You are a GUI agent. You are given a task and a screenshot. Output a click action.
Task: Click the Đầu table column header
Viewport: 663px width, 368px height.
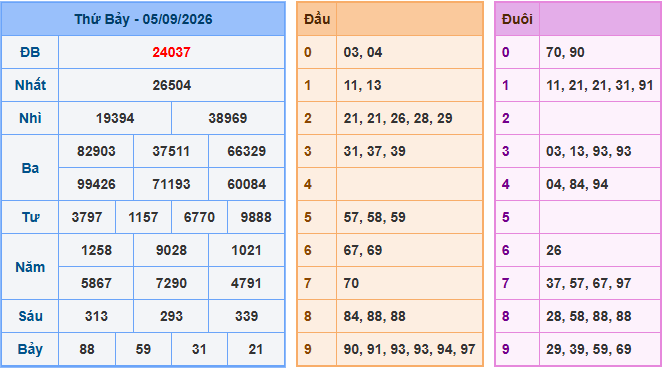[317, 19]
